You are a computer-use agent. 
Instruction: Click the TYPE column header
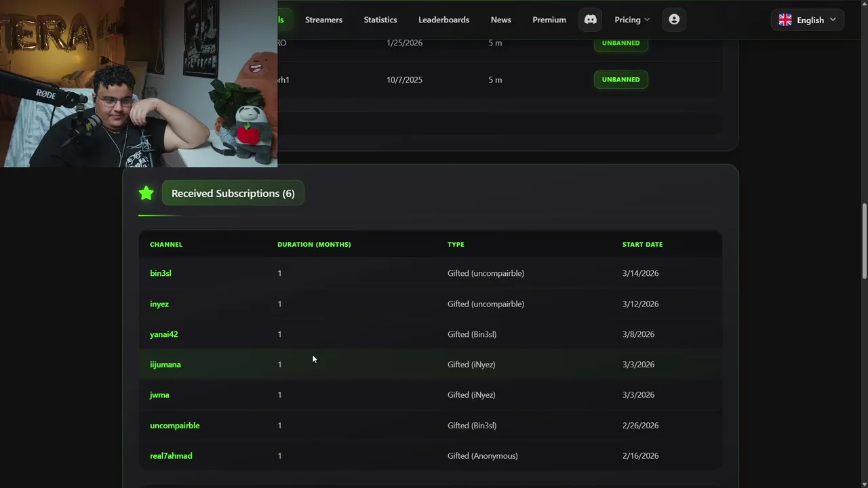click(x=456, y=244)
